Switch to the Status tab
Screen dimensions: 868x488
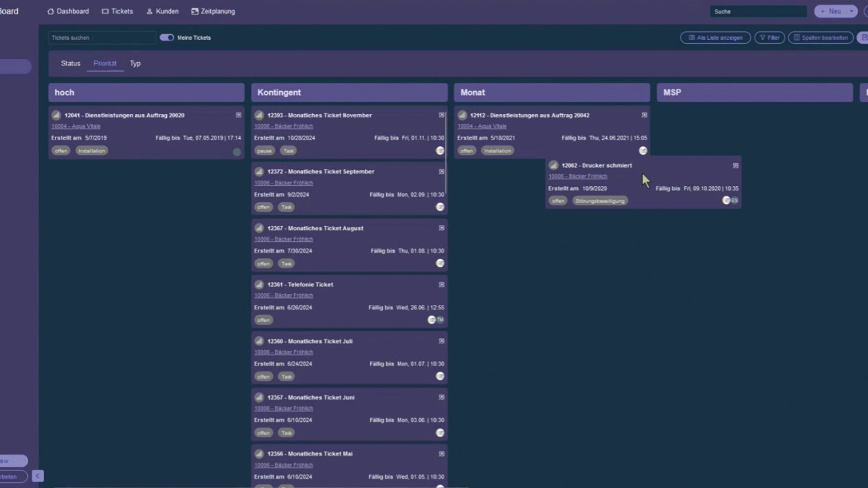[71, 63]
